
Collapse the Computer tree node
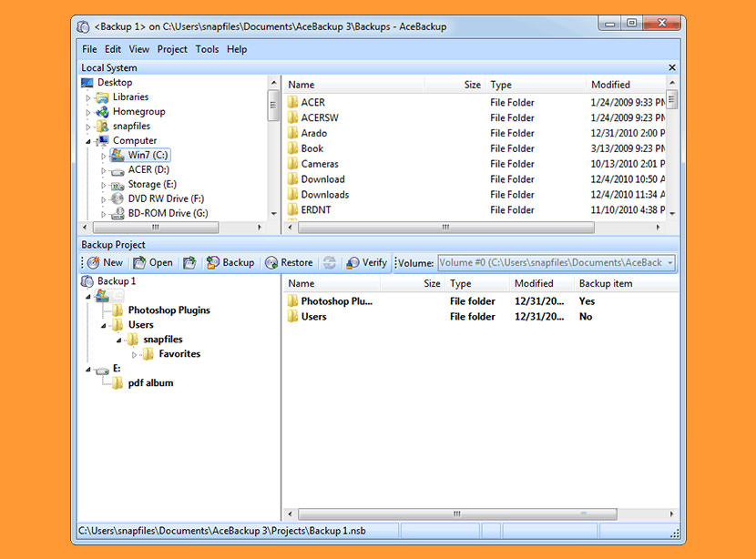pyautogui.click(x=88, y=141)
